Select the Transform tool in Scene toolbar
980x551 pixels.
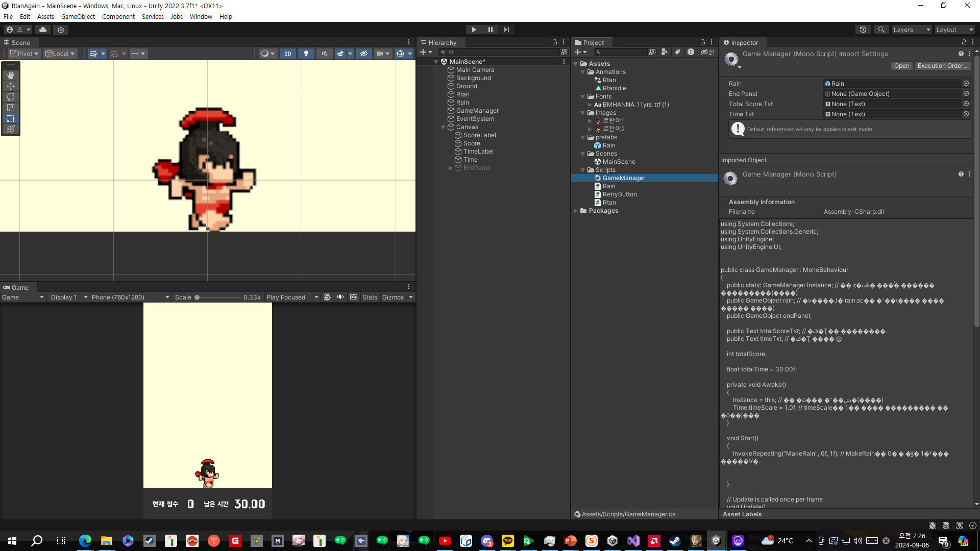tap(11, 129)
